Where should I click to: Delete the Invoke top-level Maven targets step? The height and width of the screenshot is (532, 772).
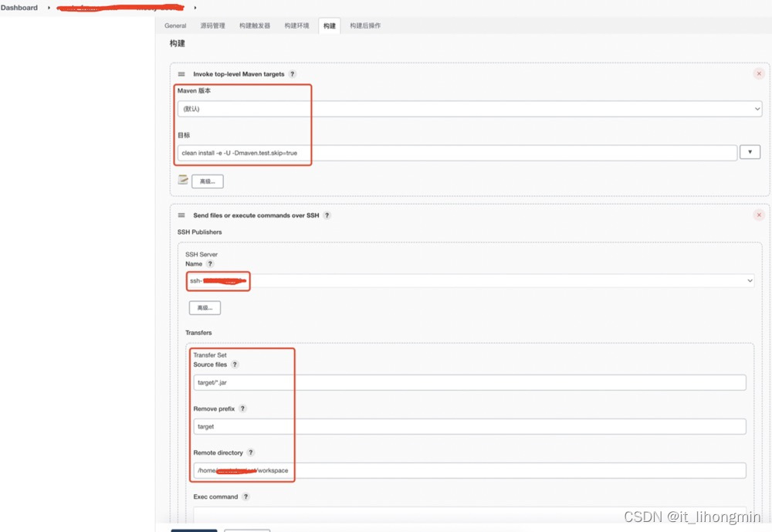(759, 73)
